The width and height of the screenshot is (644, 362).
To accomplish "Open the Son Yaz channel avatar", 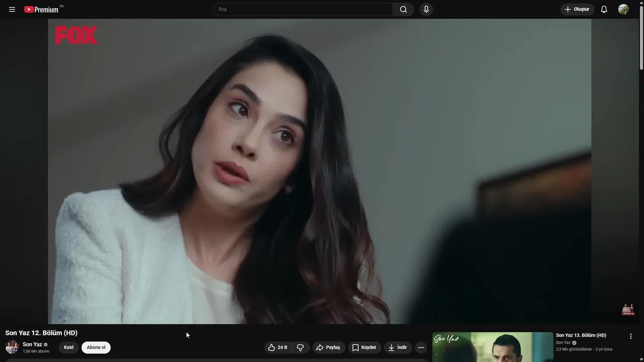I will pyautogui.click(x=12, y=347).
